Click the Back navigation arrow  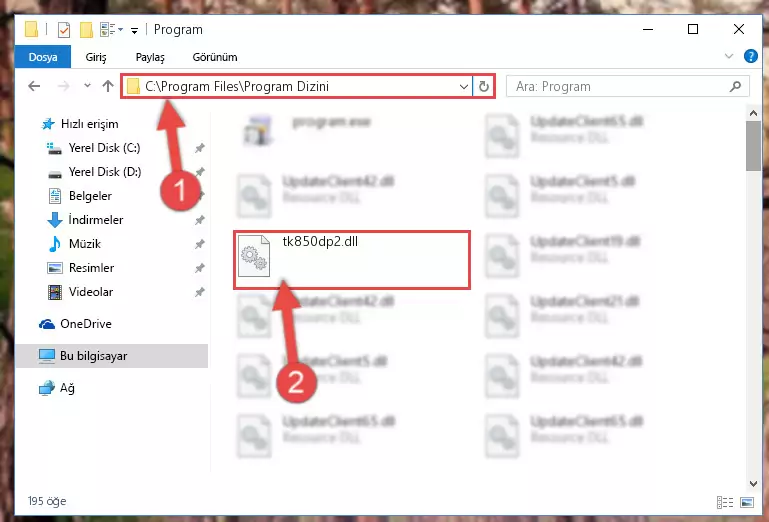click(34, 86)
